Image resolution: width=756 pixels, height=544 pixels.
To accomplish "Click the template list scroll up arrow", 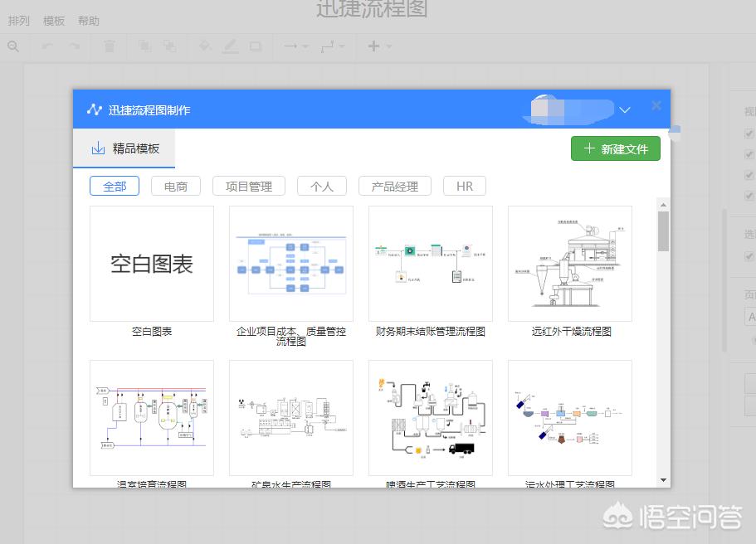I will [663, 205].
